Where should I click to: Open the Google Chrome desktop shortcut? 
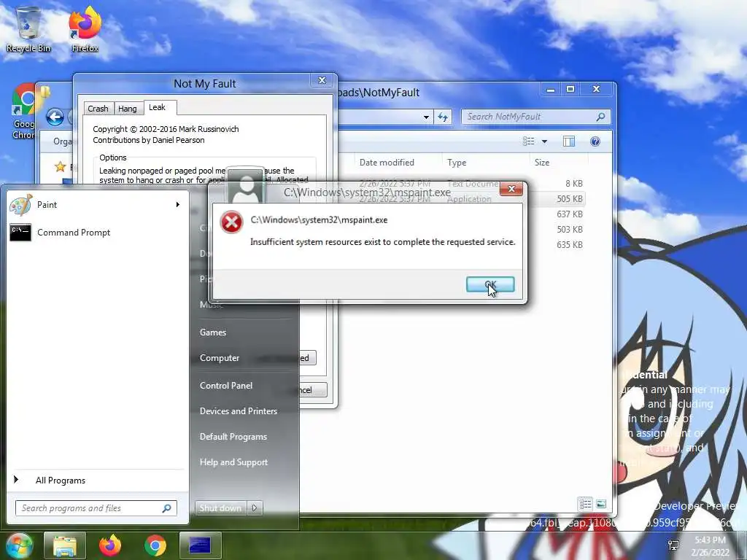(24, 112)
